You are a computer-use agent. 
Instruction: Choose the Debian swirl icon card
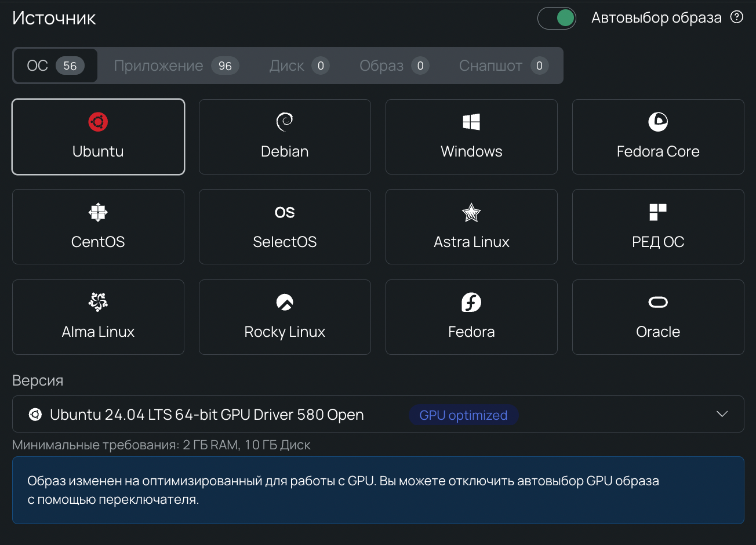285,137
